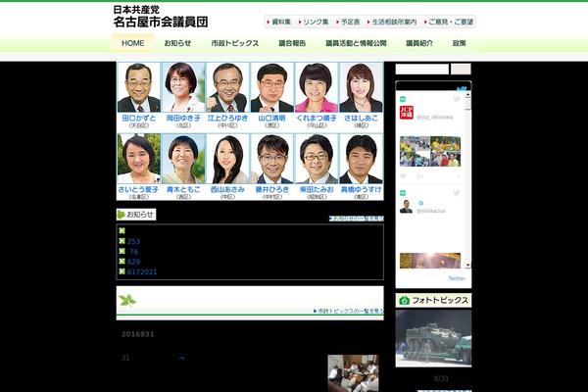Open the ご意見・ご要望 link
The width and height of the screenshot is (588, 392).
point(449,22)
